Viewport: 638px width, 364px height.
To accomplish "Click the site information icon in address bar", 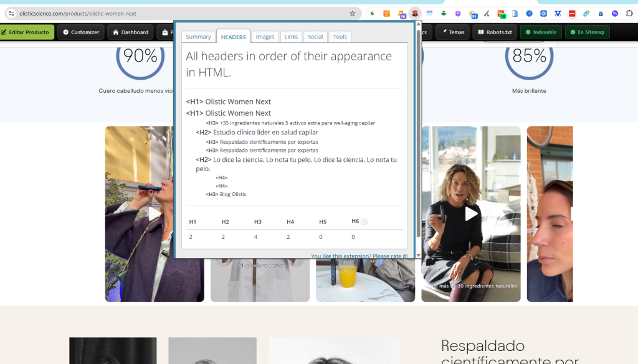I will pos(11,13).
